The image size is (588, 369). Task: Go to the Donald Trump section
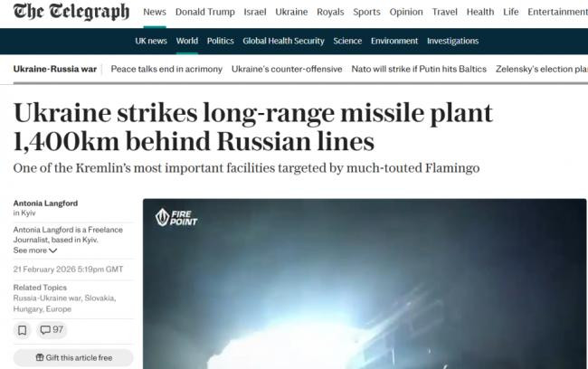[205, 12]
